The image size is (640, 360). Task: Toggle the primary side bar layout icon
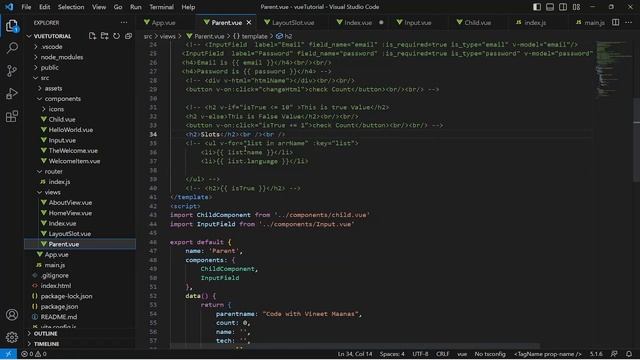(537, 7)
